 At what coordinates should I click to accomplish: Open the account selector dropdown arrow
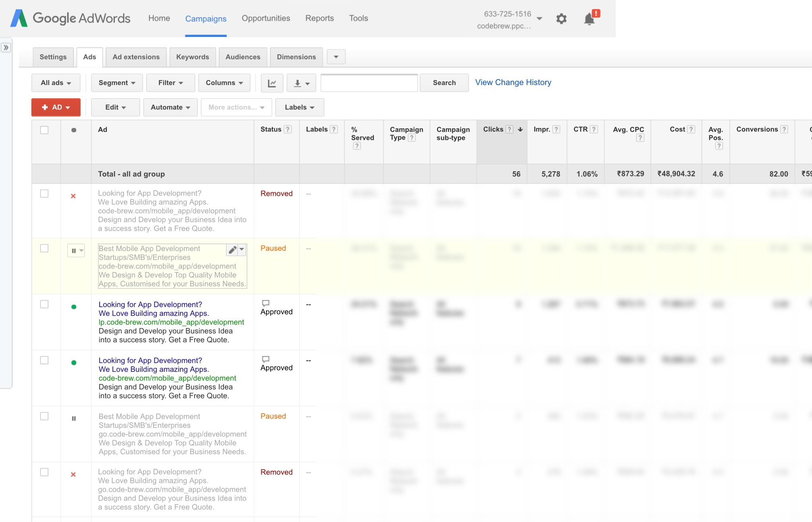point(539,19)
